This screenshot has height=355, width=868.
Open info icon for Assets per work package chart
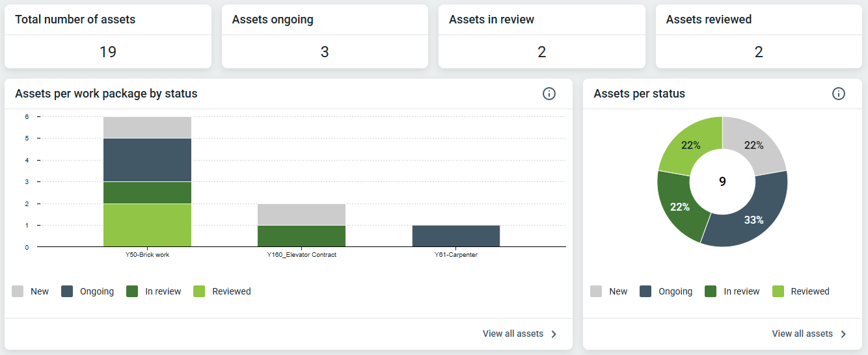tap(549, 94)
